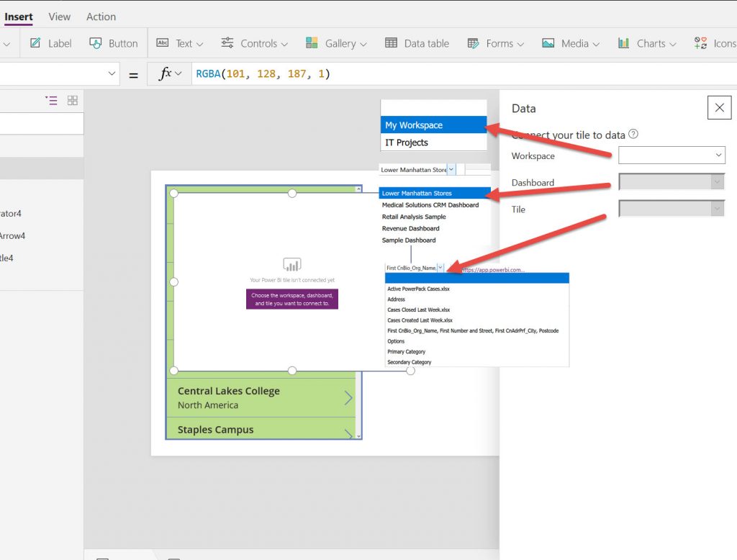Image resolution: width=737 pixels, height=560 pixels.
Task: Click the Central Lakes College arrow icon
Action: tap(348, 398)
